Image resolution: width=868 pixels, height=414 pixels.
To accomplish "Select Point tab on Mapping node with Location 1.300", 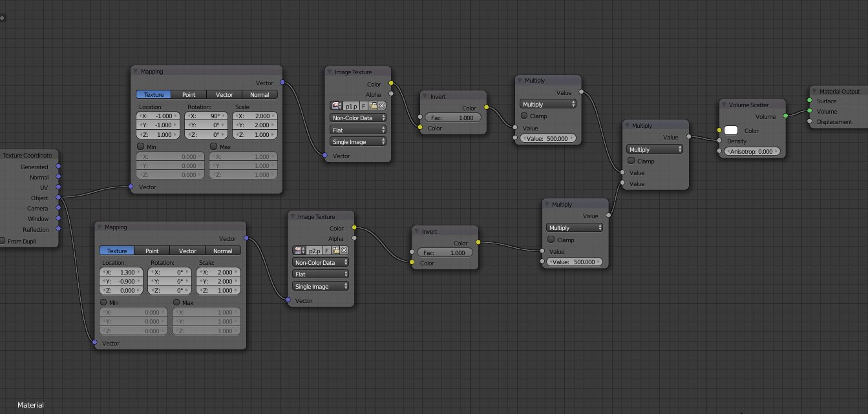I will pyautogui.click(x=152, y=251).
